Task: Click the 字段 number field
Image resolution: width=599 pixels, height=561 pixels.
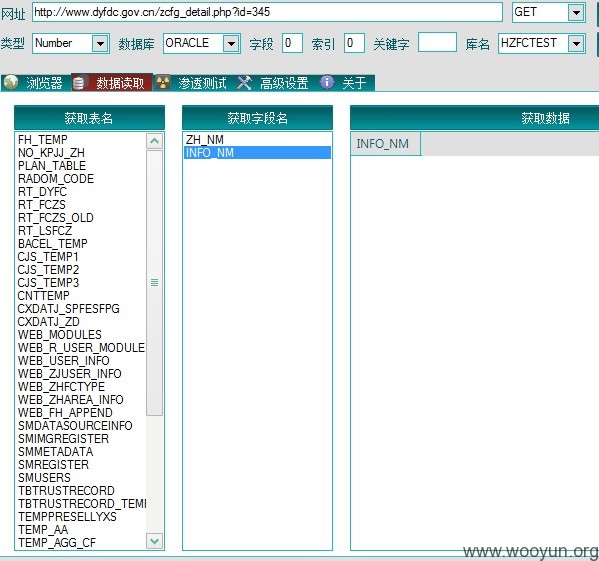Action: (x=292, y=43)
